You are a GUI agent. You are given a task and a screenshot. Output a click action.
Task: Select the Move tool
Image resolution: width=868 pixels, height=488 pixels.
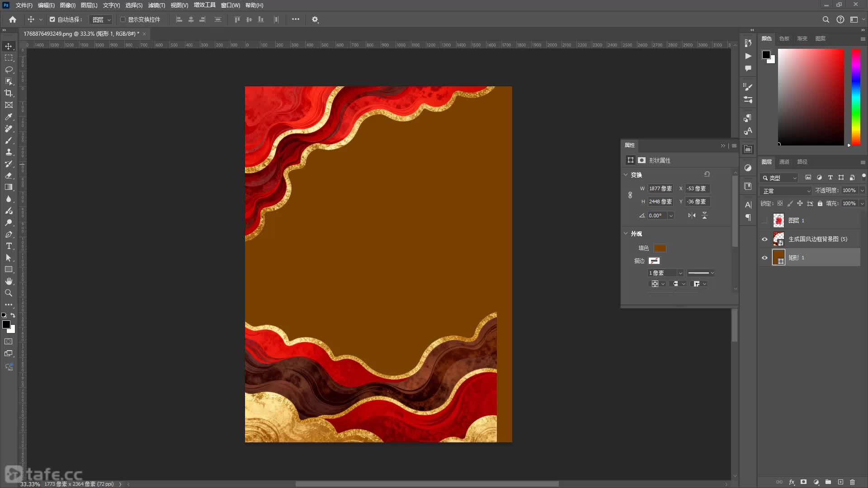(9, 46)
